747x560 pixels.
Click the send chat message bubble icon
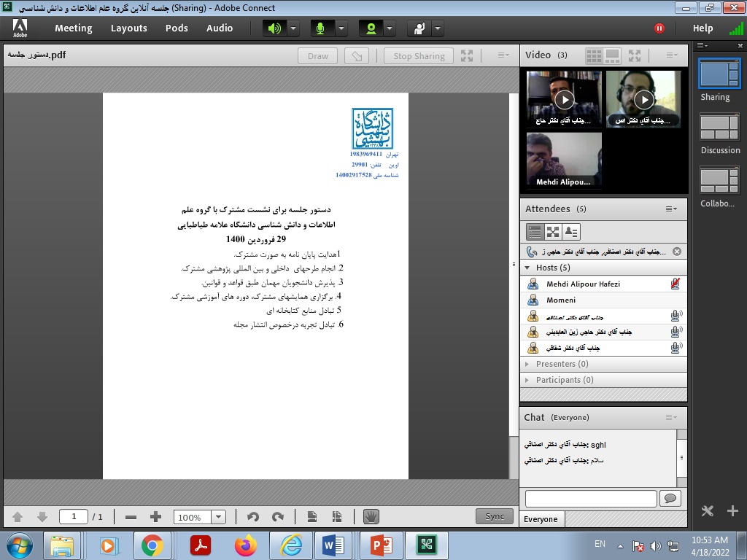coord(670,499)
